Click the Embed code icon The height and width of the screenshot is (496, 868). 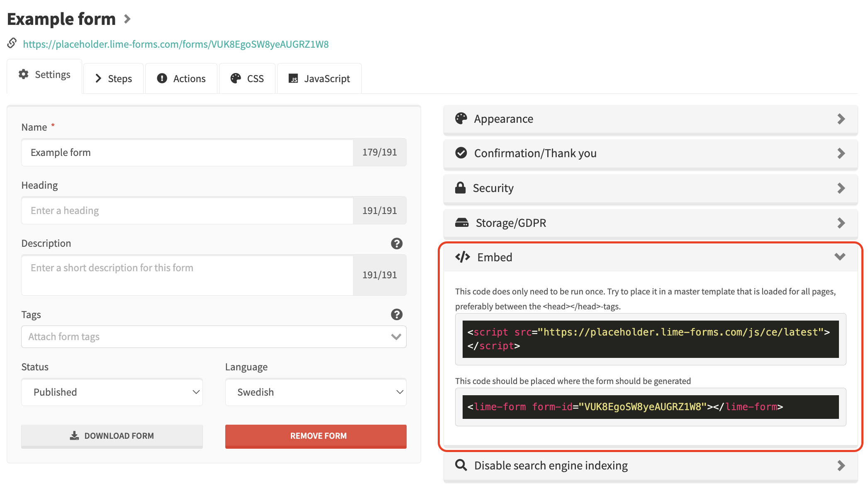tap(463, 257)
